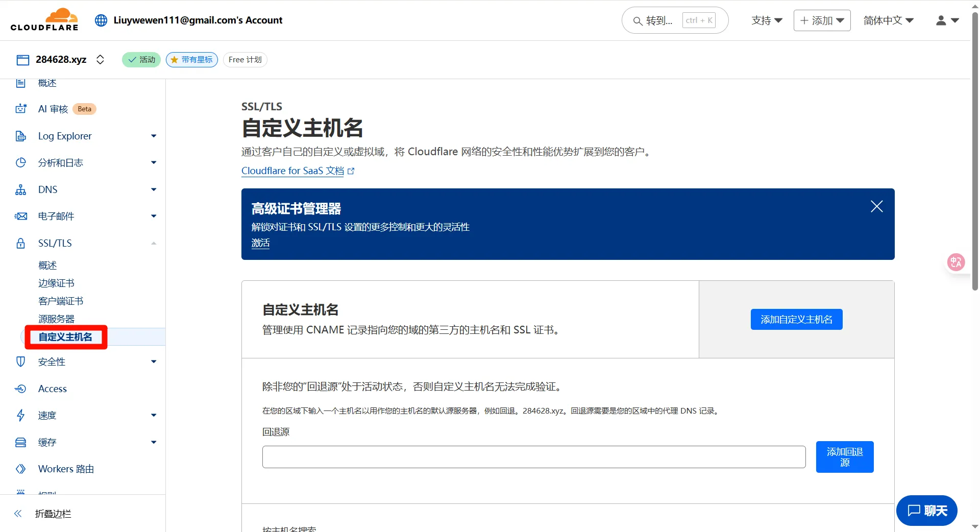Image resolution: width=980 pixels, height=532 pixels.
Task: Click 添加自定义主机名 button
Action: click(796, 320)
